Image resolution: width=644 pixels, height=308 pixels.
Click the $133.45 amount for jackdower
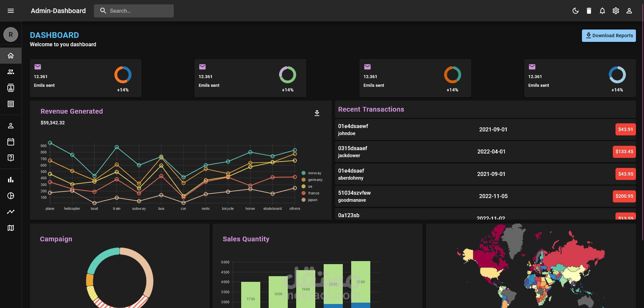coord(624,151)
